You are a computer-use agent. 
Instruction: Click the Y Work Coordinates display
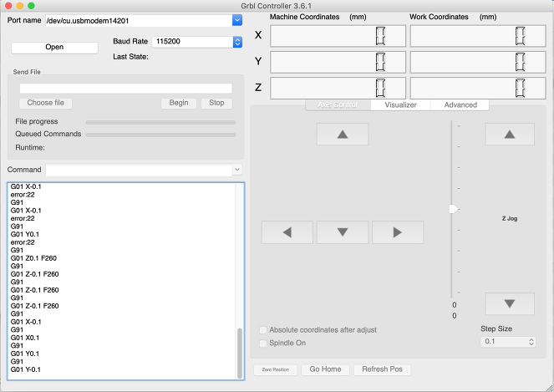[478, 62]
